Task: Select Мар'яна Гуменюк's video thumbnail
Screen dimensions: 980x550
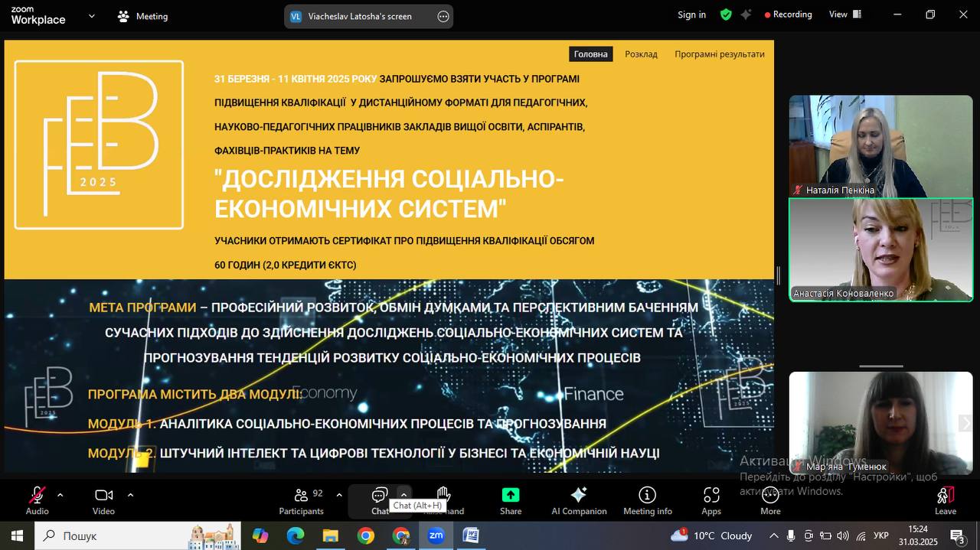Action: coord(880,422)
